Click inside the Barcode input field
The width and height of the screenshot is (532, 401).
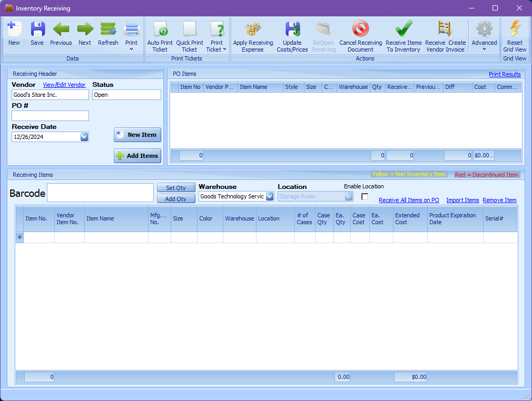(x=100, y=193)
